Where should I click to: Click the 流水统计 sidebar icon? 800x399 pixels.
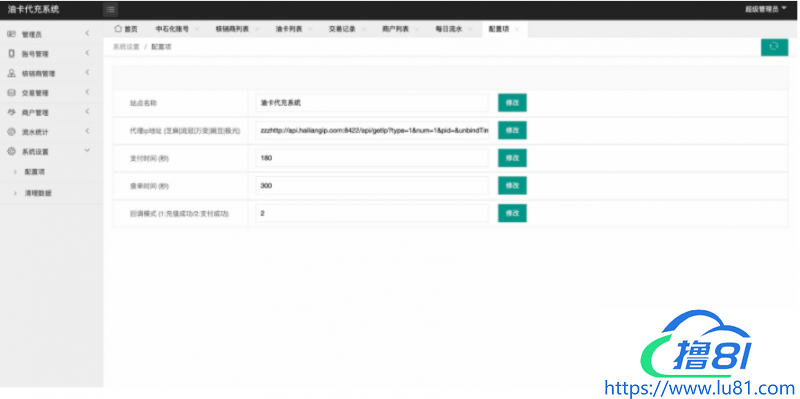tap(11, 132)
